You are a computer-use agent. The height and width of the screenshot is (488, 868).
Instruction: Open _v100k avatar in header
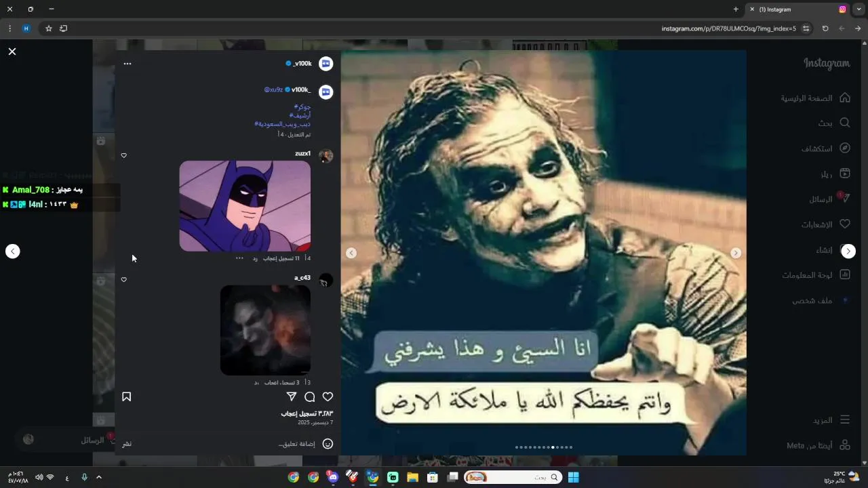326,64
